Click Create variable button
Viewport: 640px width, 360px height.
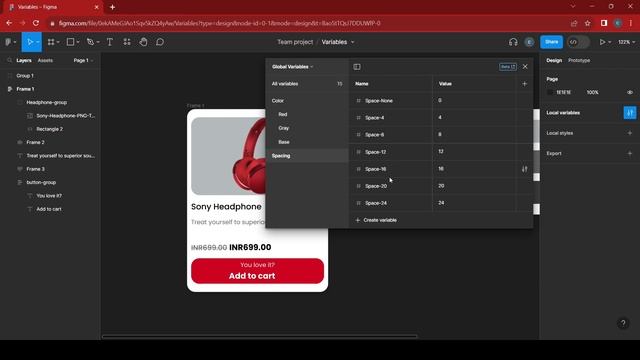point(376,220)
